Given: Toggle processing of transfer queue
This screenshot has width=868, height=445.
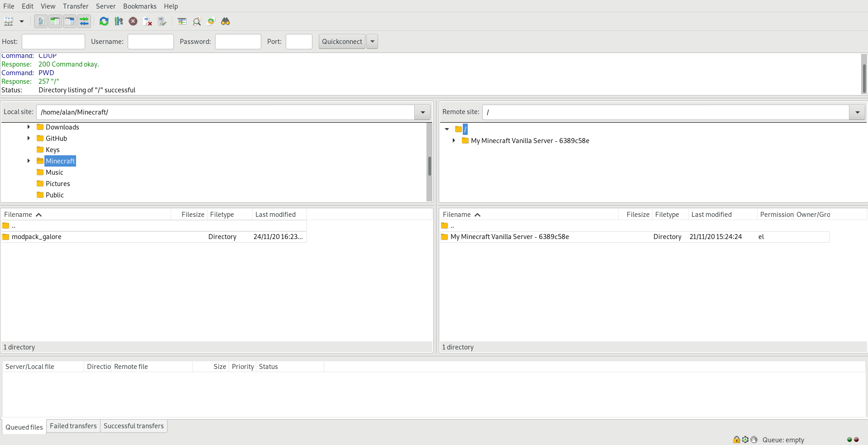Looking at the screenshot, I should 119,21.
